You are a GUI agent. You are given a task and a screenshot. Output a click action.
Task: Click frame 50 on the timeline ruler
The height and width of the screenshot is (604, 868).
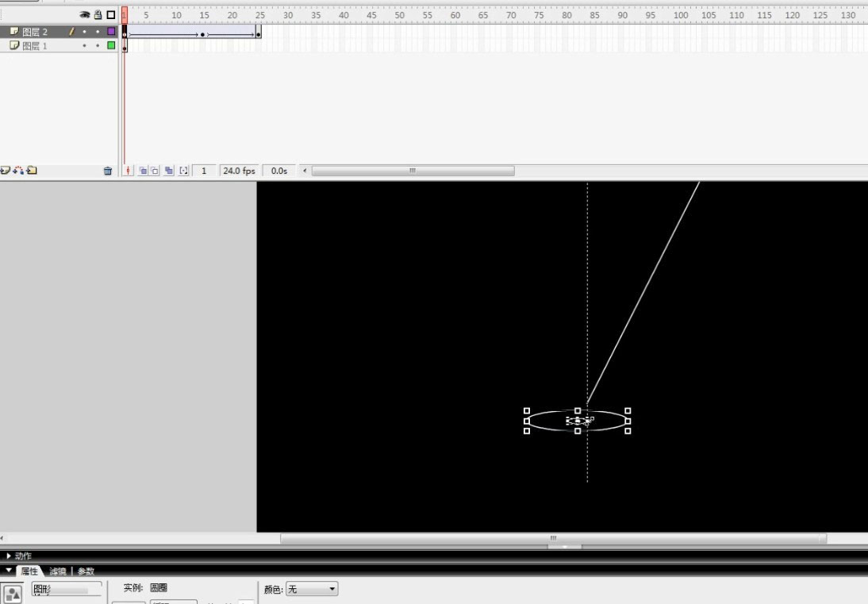[x=398, y=15]
